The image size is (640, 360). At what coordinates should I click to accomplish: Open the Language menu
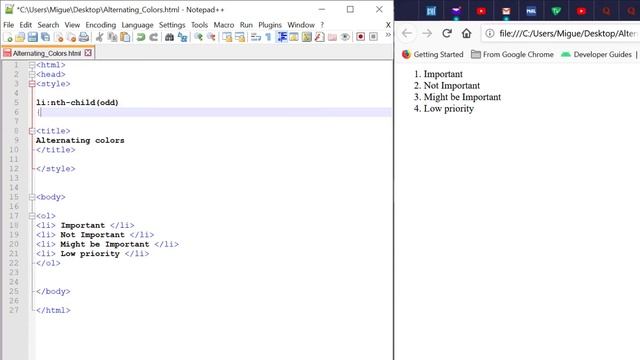pyautogui.click(x=138, y=25)
